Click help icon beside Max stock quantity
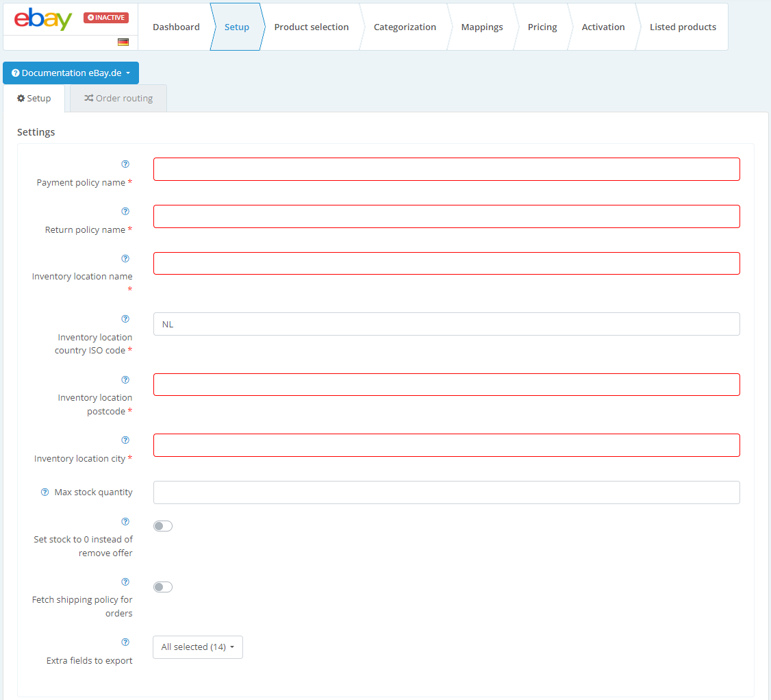Screen dimensions: 771x700 pyautogui.click(x=45, y=492)
